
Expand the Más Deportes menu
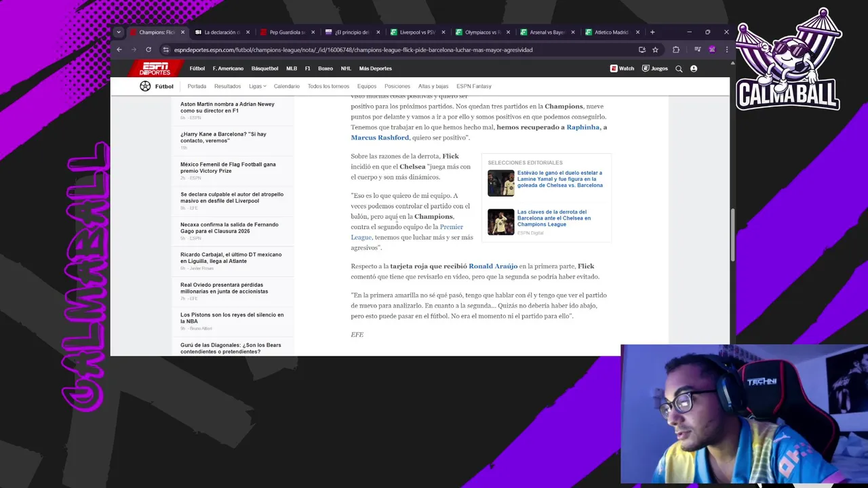[375, 68]
